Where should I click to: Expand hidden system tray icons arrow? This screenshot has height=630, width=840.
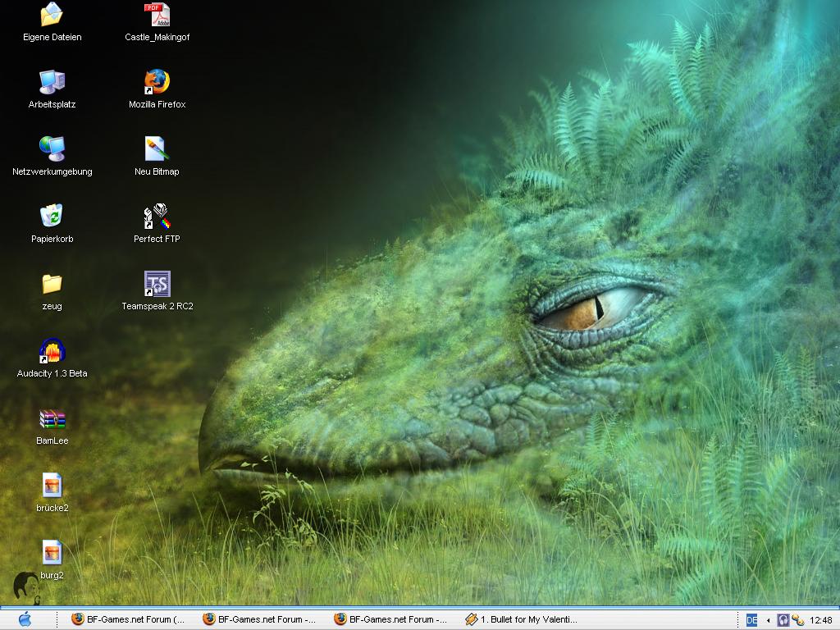tap(768, 621)
